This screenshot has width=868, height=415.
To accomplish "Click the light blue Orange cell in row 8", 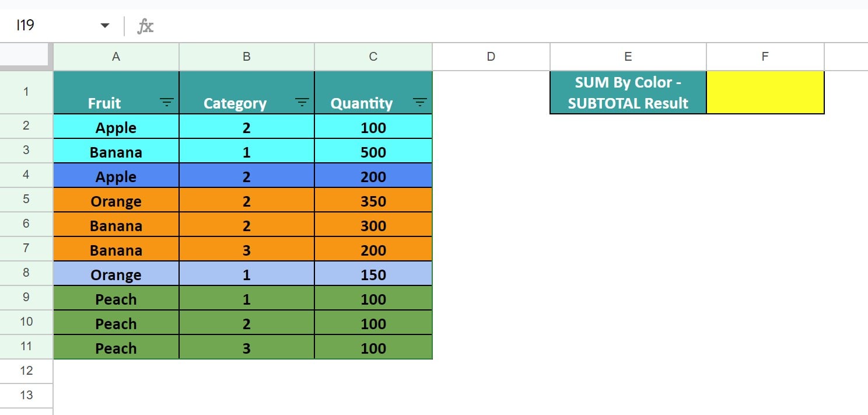I will click(116, 274).
